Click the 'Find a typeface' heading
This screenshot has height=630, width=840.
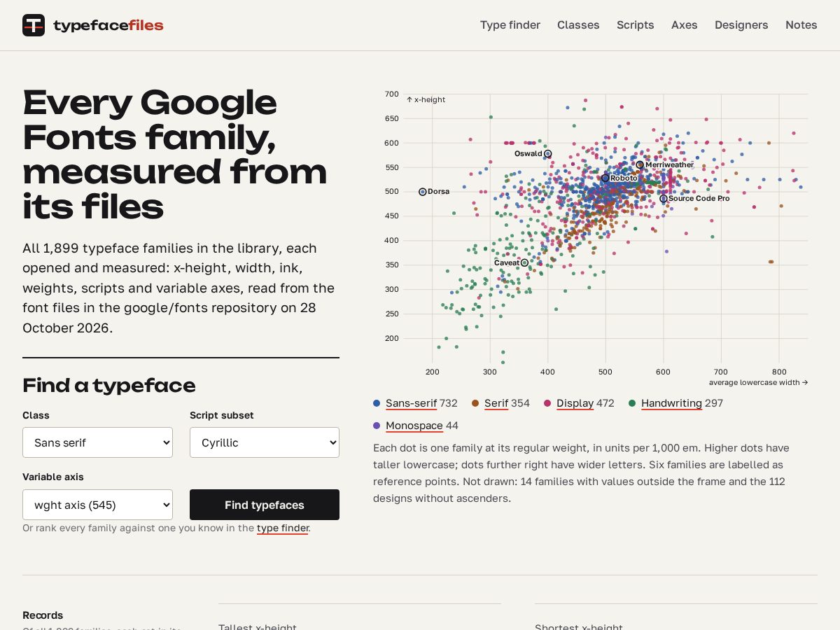(x=109, y=386)
